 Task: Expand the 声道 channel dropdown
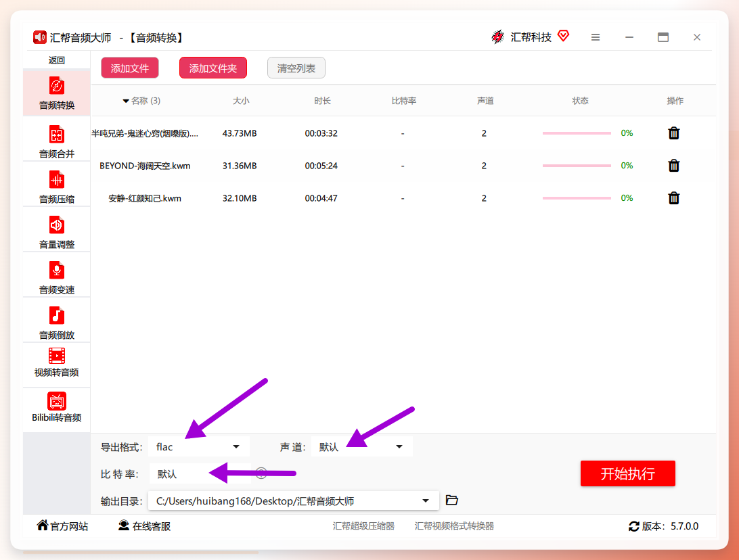click(x=362, y=446)
